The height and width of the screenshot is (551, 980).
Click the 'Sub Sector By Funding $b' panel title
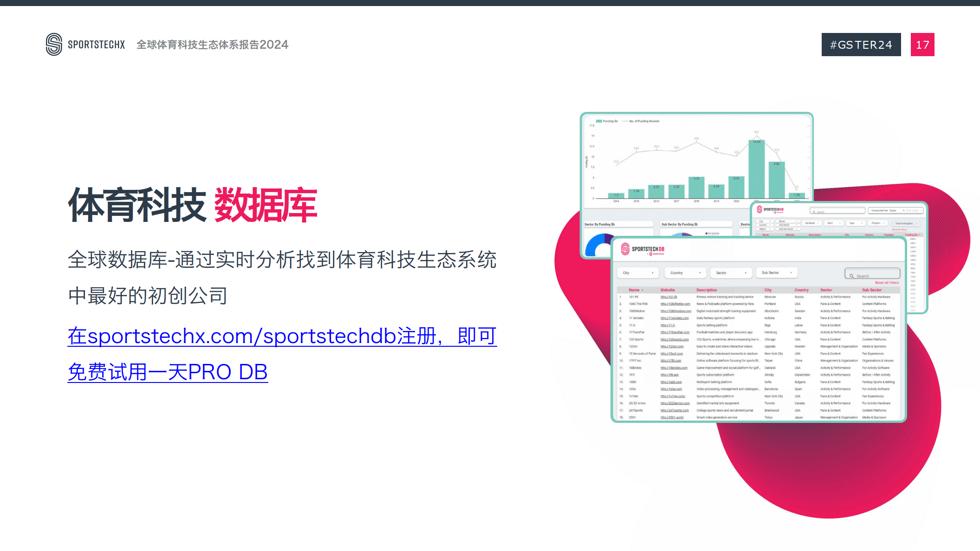679,225
